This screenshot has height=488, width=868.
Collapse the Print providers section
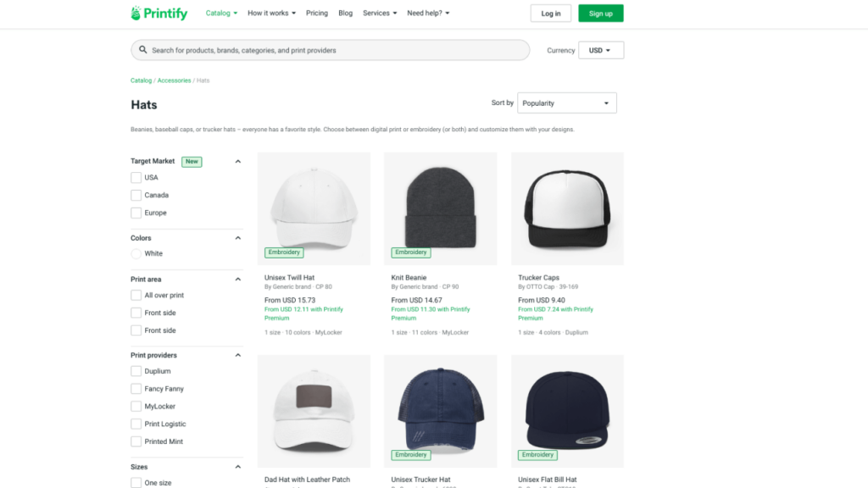(238, 355)
